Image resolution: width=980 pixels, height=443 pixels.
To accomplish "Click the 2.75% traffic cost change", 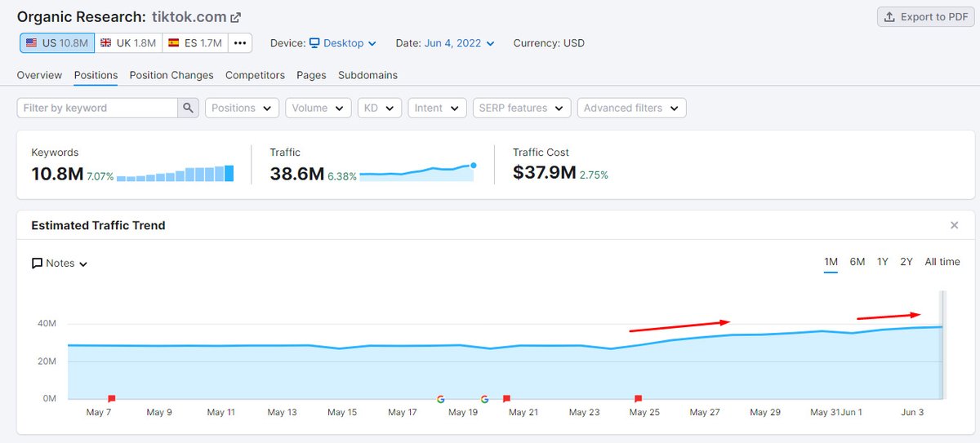I will pyautogui.click(x=594, y=175).
